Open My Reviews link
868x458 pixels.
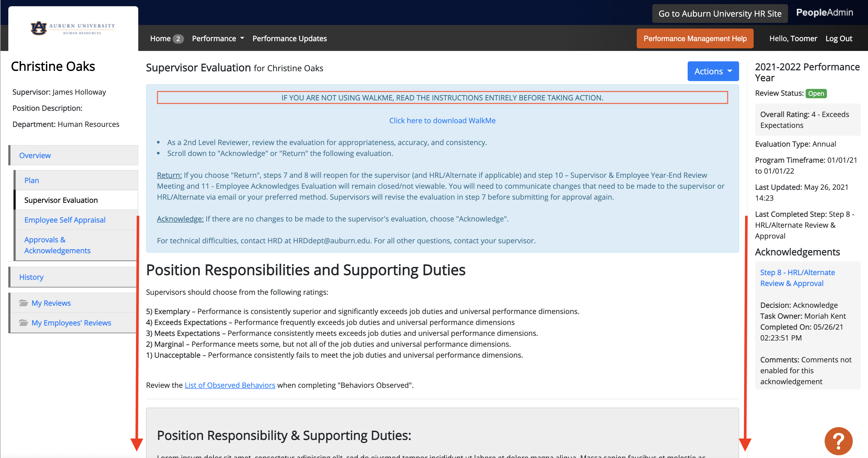pos(51,303)
